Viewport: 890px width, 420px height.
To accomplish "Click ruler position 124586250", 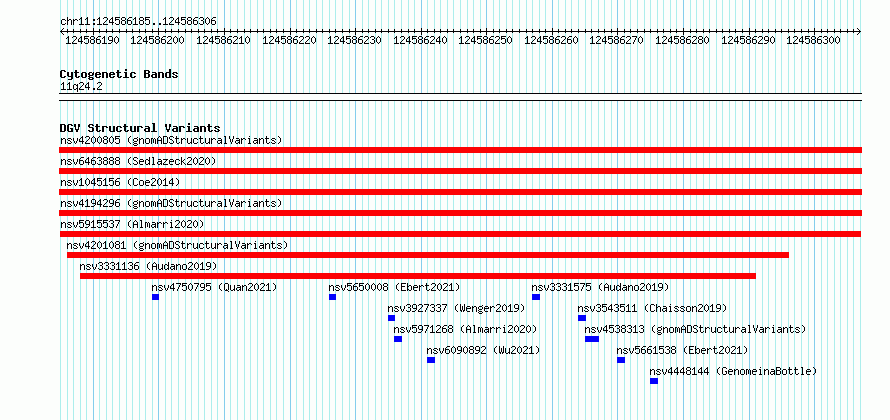I will point(486,40).
